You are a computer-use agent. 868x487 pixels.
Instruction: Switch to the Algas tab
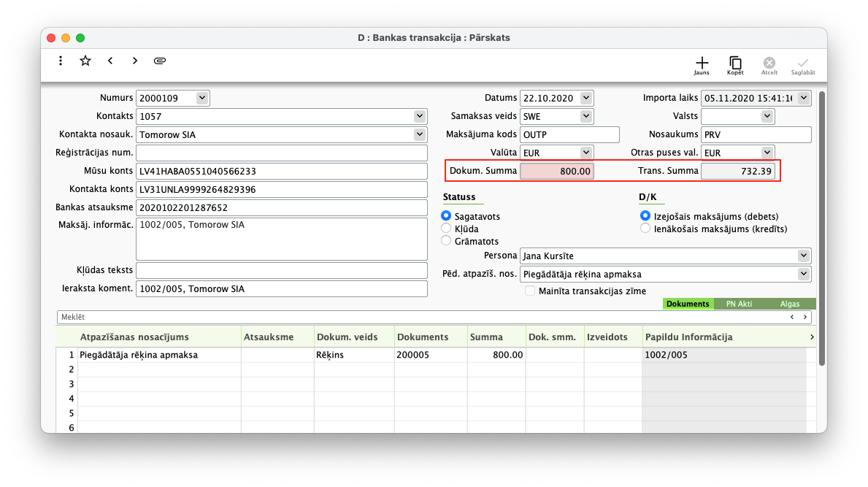click(x=789, y=304)
